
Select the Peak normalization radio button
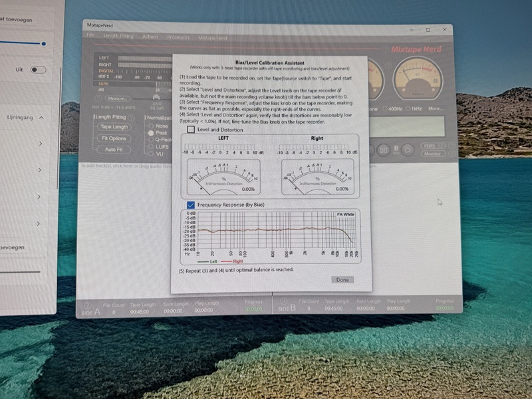[x=151, y=133]
